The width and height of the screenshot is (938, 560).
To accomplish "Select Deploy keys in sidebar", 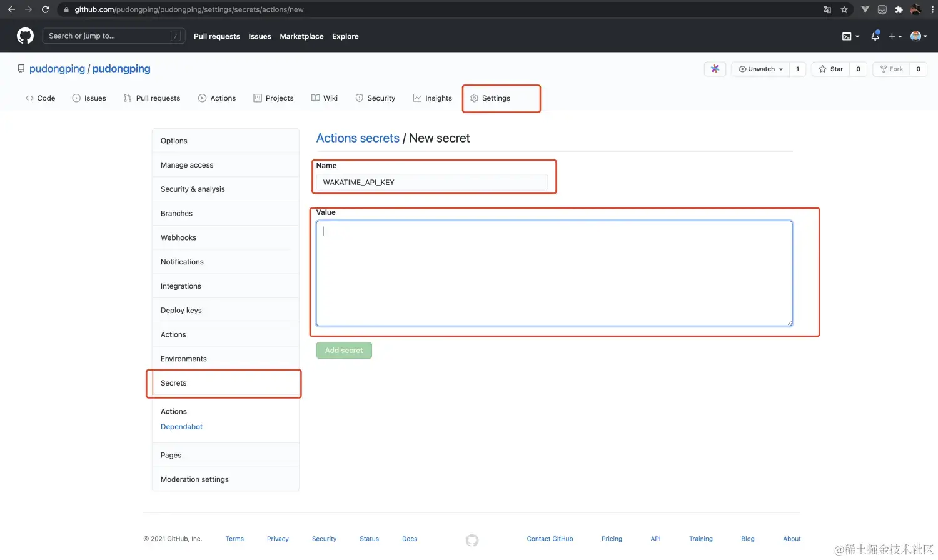I will click(x=225, y=311).
